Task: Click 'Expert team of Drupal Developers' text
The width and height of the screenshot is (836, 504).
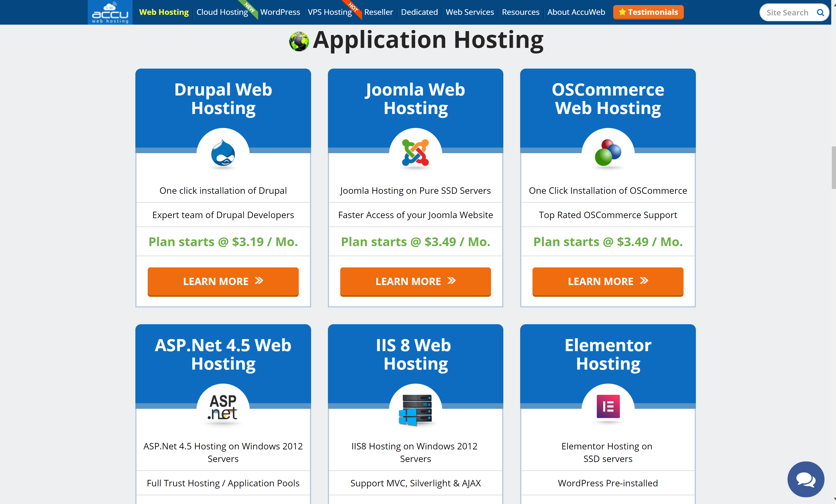Action: [223, 215]
